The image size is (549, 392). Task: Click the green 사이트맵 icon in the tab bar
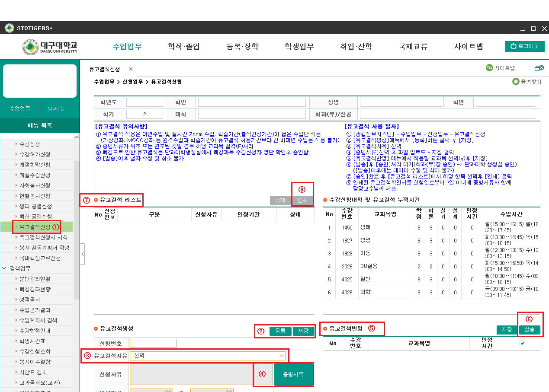coord(489,68)
